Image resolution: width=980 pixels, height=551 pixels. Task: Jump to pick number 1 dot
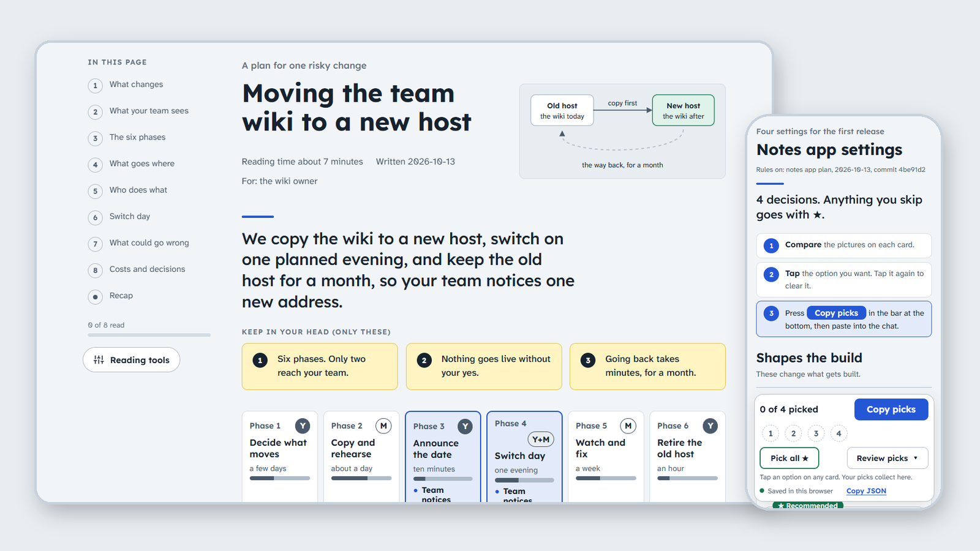point(771,433)
